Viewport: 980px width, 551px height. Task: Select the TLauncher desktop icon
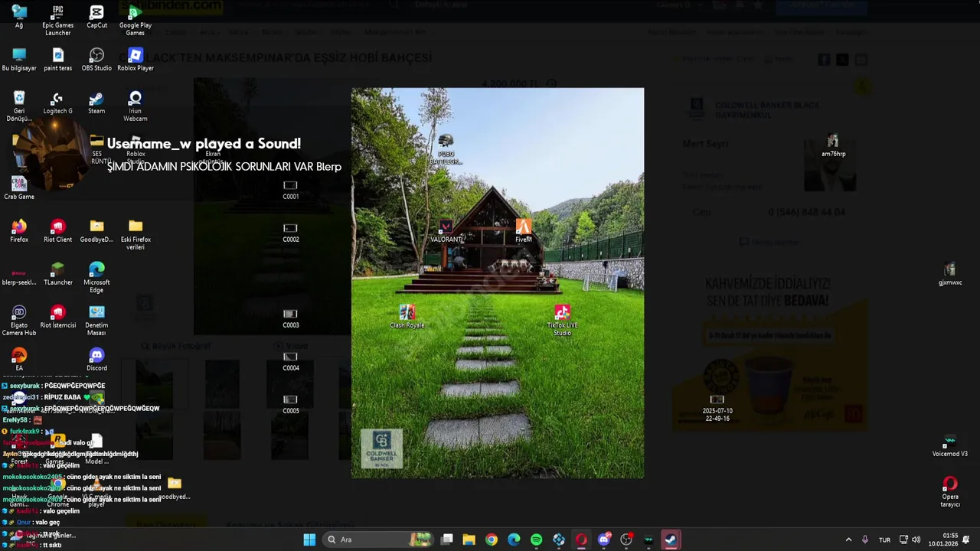coord(57,274)
